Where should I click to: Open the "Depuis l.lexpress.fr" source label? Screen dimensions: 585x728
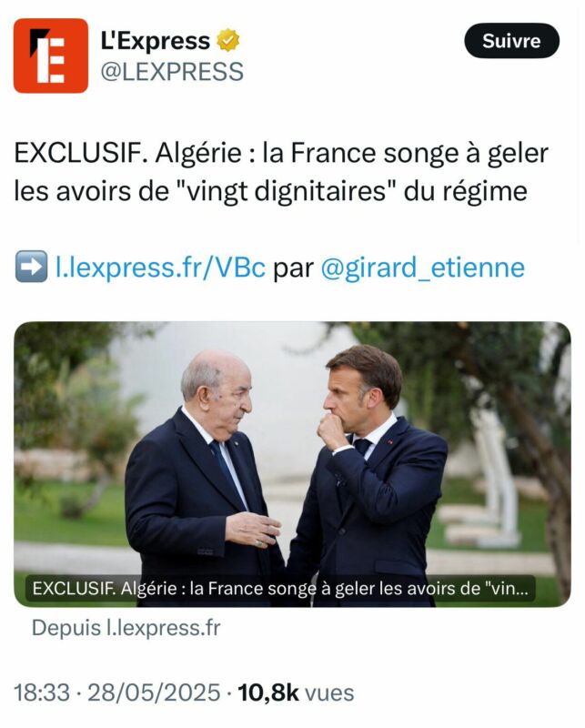(x=126, y=628)
